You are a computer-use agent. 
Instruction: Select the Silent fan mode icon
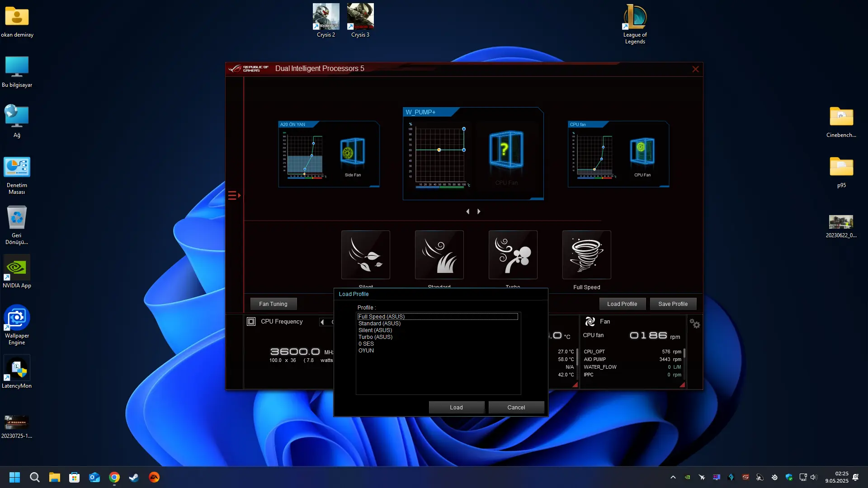(x=365, y=255)
